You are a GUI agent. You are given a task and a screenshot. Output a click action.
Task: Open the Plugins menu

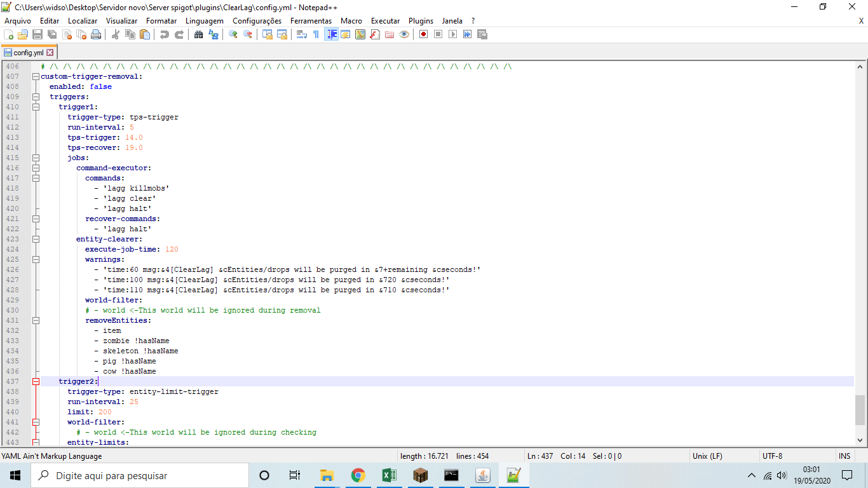click(x=421, y=21)
